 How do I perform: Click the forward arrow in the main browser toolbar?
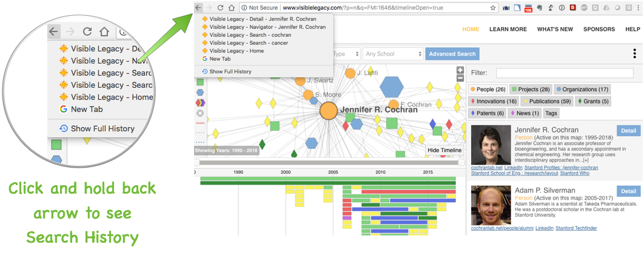[x=209, y=7]
